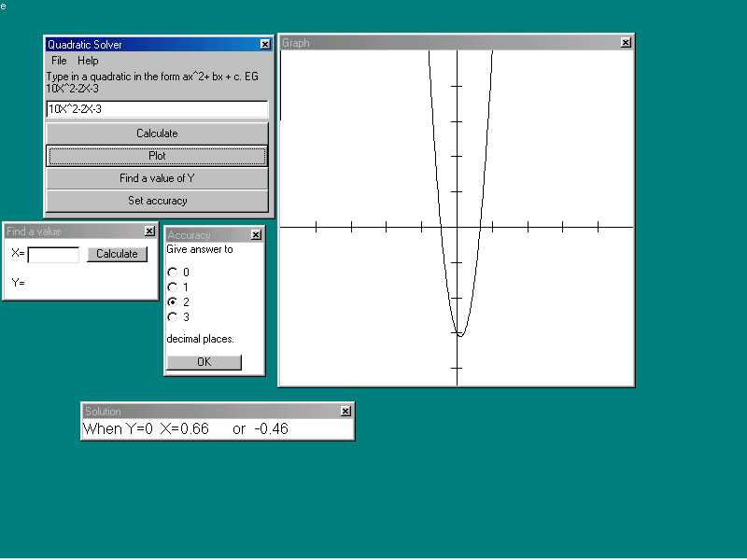
Task: Select 0 decimal places radio button
Action: [x=172, y=272]
